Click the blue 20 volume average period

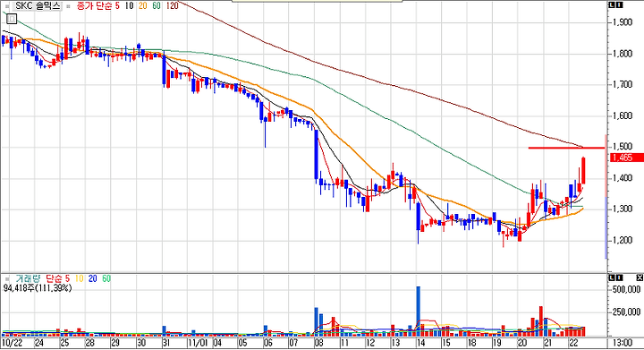click(x=93, y=279)
